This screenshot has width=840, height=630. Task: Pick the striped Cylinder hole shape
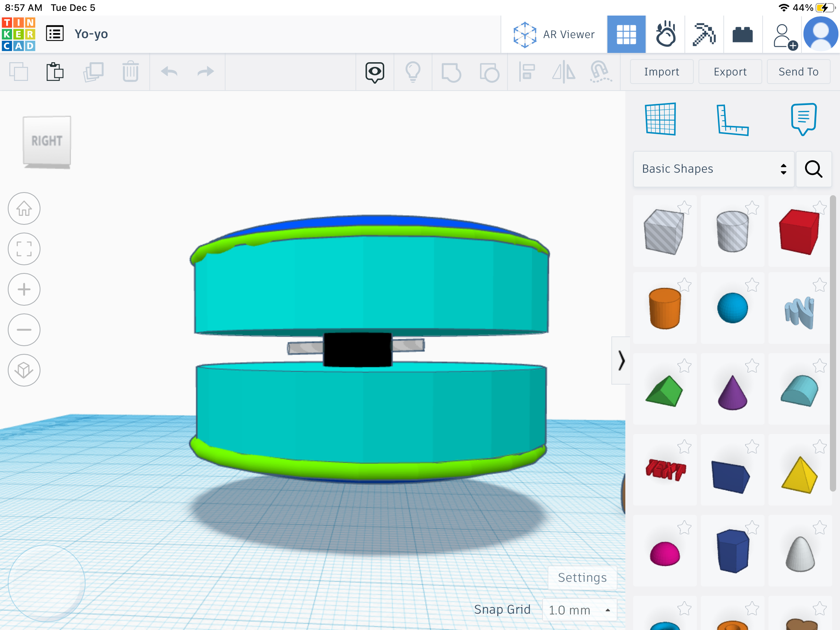[732, 231]
